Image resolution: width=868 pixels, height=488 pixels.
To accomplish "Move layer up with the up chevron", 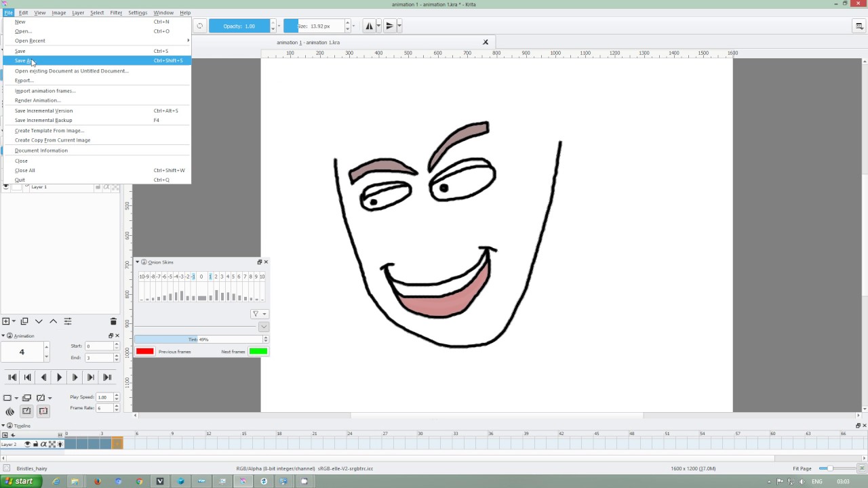I will pos(53,321).
